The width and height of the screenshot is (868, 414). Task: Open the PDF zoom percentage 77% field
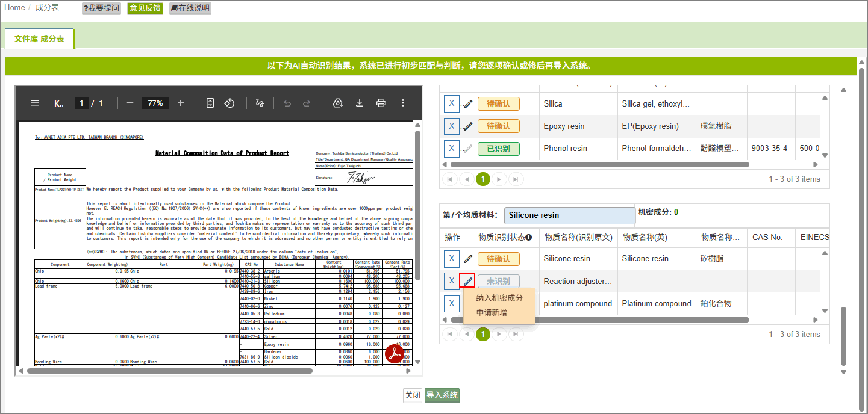(x=155, y=103)
